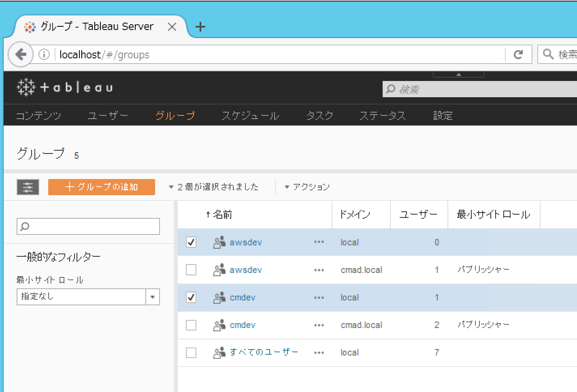The height and width of the screenshot is (392, 577).
Task: Expand the 2個が選択されました selection dropdown
Action: (x=214, y=187)
